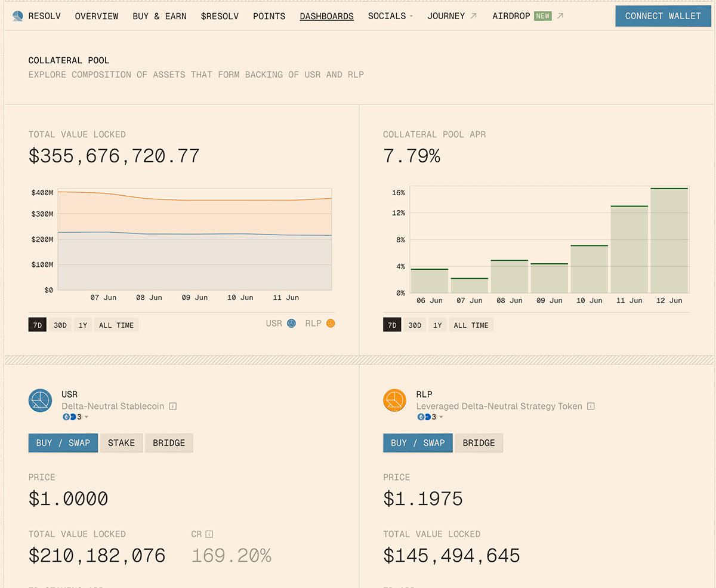Click the large RLP token logo
Screen dimensions: 716x588
[x=395, y=401]
